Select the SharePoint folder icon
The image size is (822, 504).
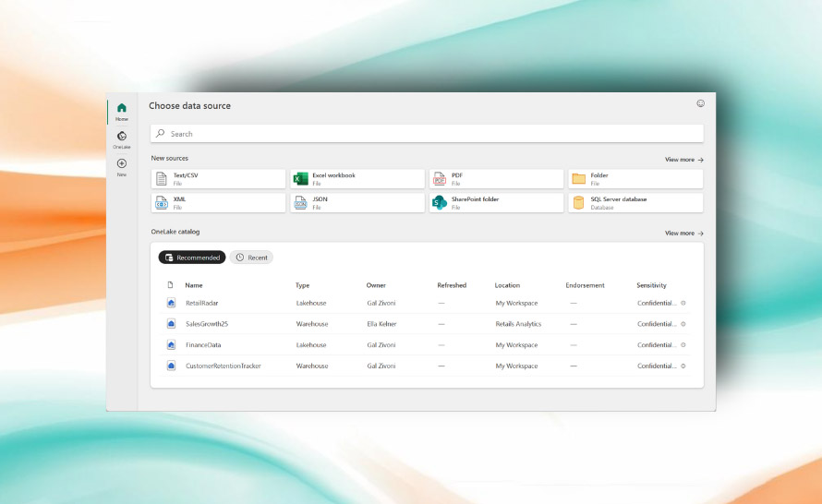[x=440, y=202]
